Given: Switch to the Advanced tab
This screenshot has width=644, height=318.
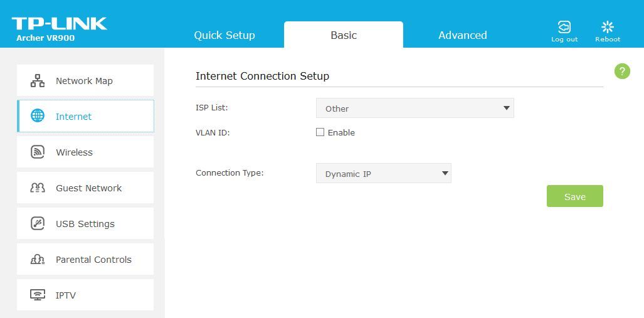Looking at the screenshot, I should click(463, 35).
